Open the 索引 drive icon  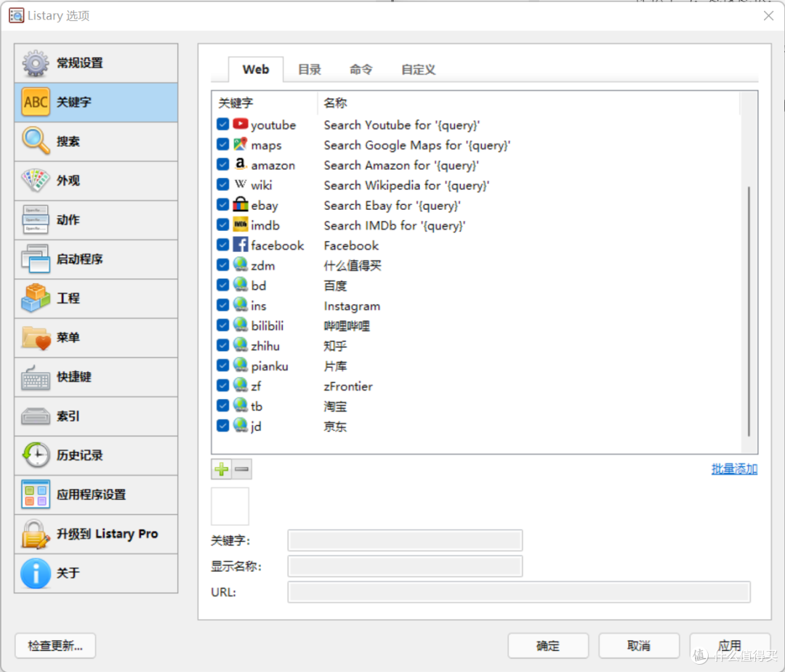(36, 416)
